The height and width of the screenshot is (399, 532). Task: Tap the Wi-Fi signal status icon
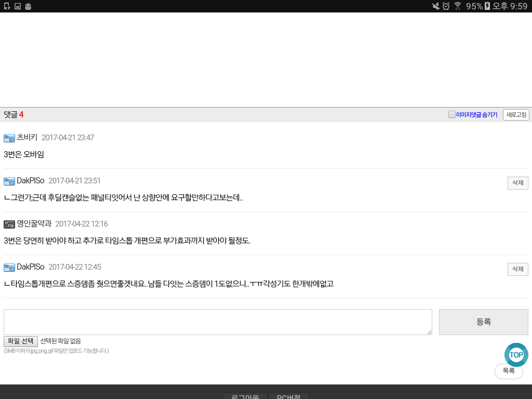click(458, 6)
